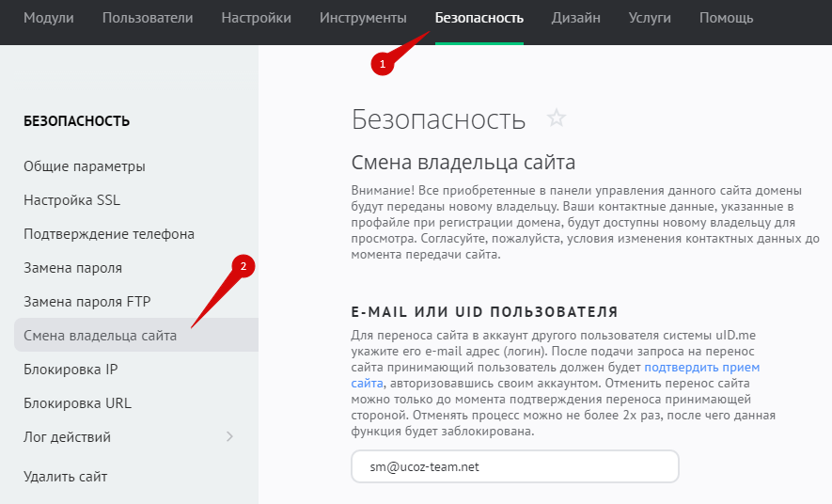Go to Общие параметры in sidebar
832x504 pixels.
coord(85,166)
